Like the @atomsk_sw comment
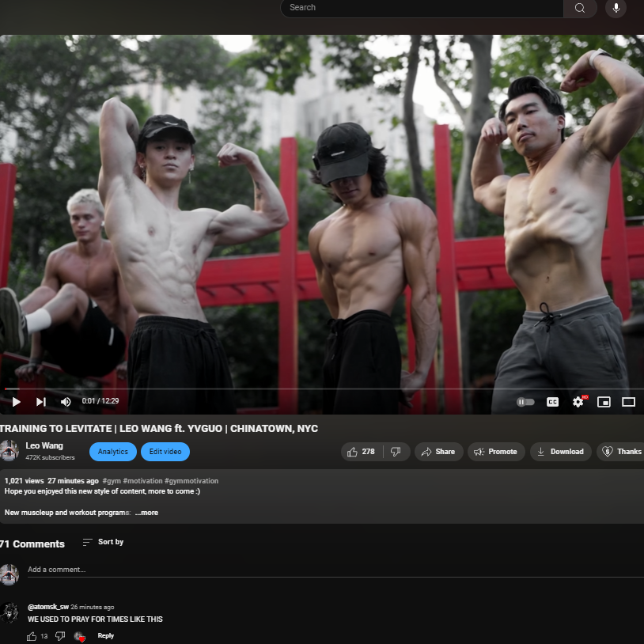Viewport: 644px width, 644px height. (x=32, y=636)
